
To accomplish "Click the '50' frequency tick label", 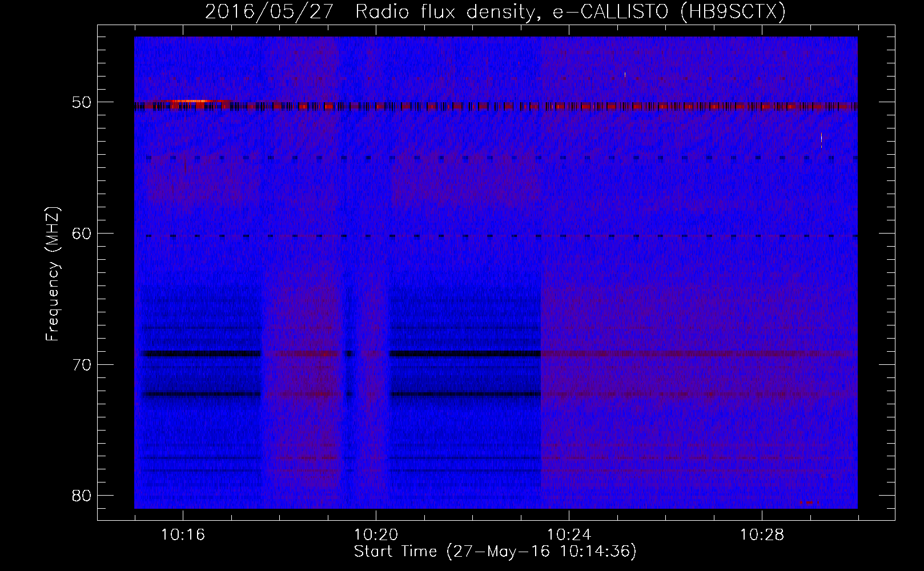I will (82, 103).
